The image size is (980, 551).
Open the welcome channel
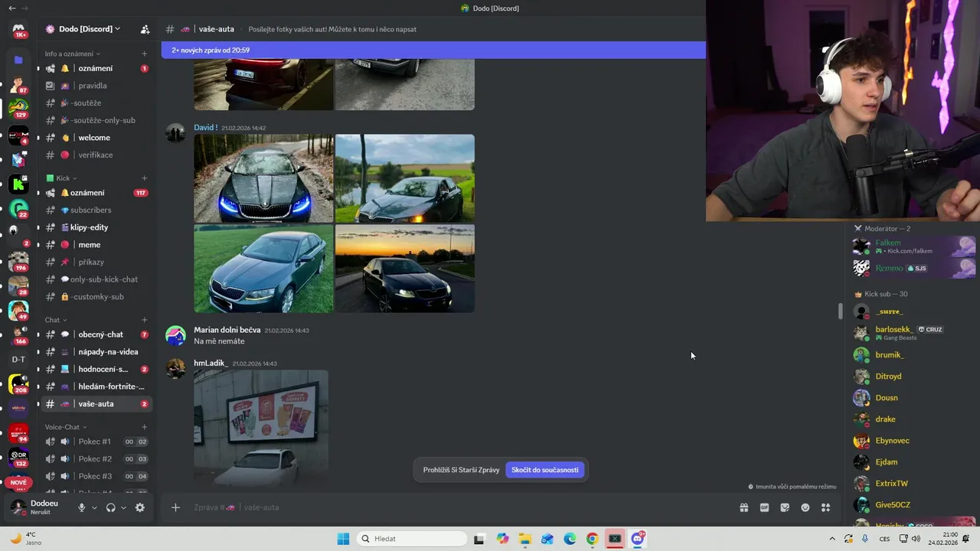[96, 138]
